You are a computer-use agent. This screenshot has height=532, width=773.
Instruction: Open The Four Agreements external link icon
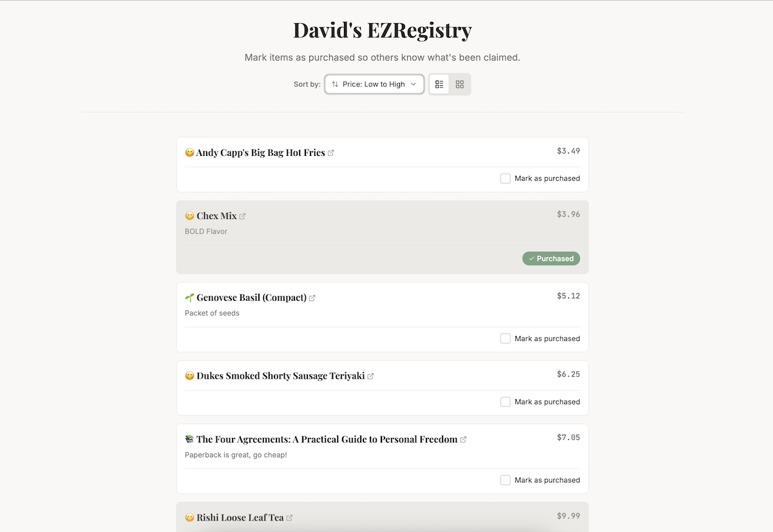[463, 439]
